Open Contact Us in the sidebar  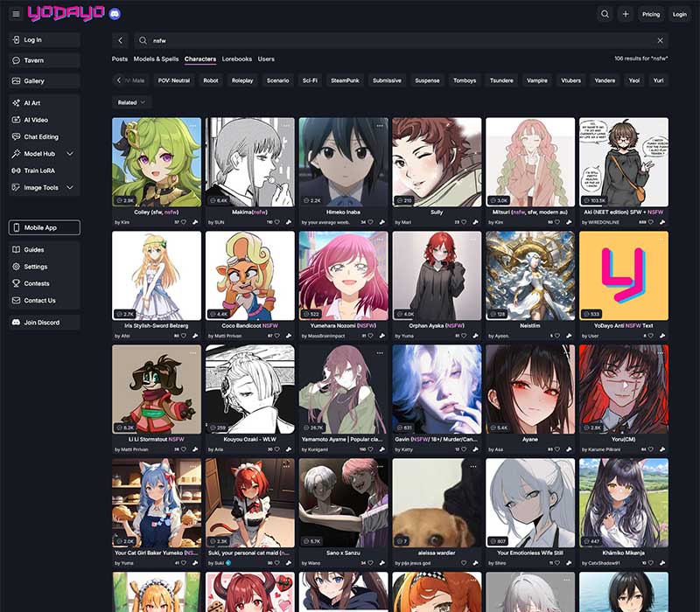45,301
